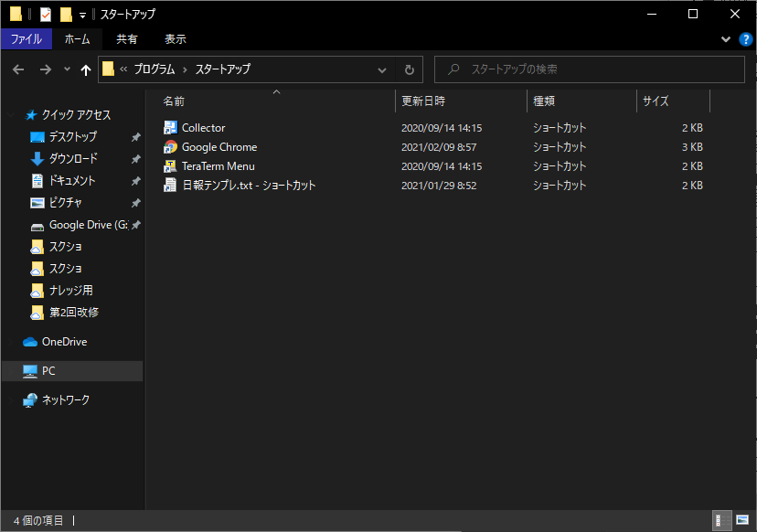
Task: Open recent locations dropdown arrow
Action: pos(67,69)
